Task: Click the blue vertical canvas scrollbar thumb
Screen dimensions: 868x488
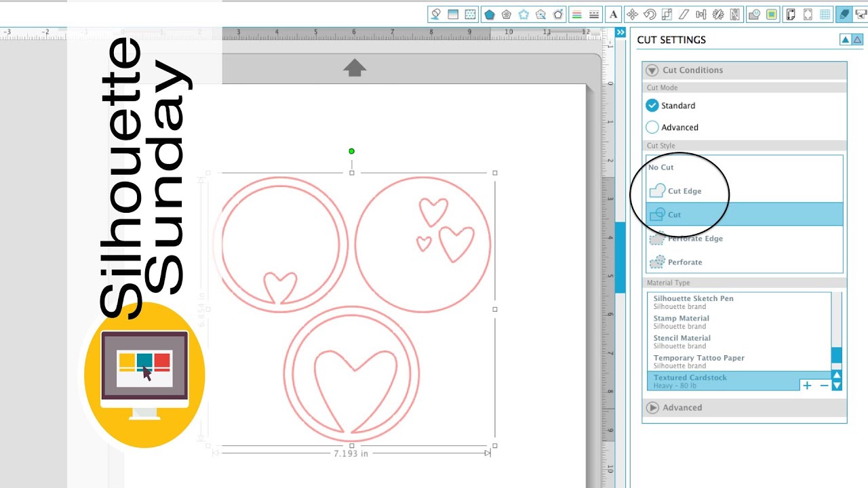Action: [620, 258]
